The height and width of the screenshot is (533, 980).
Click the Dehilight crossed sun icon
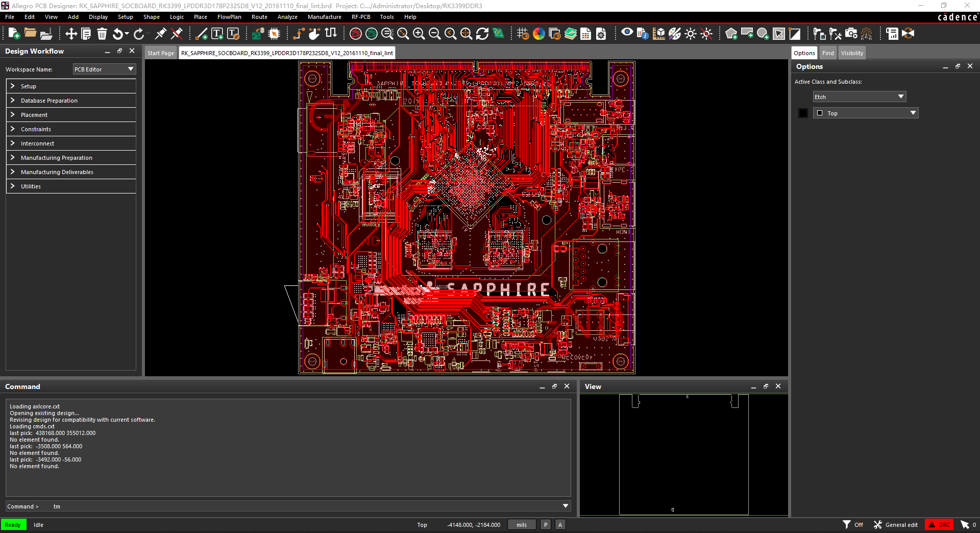[706, 34]
